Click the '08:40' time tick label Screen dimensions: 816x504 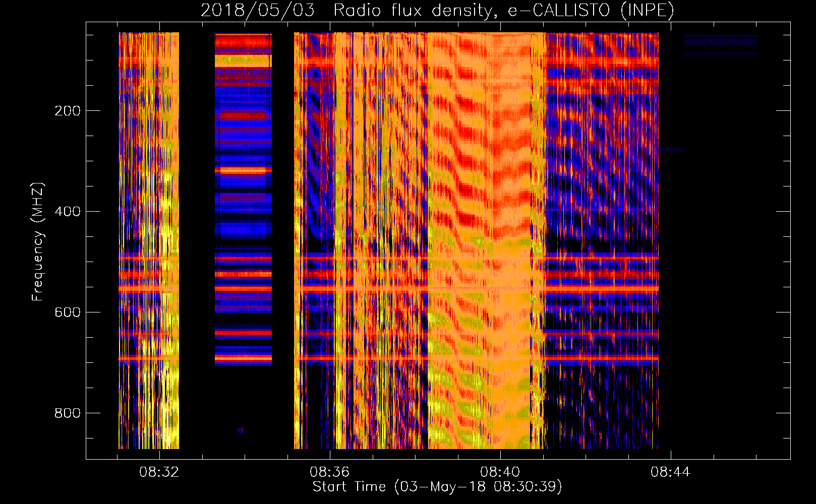500,472
